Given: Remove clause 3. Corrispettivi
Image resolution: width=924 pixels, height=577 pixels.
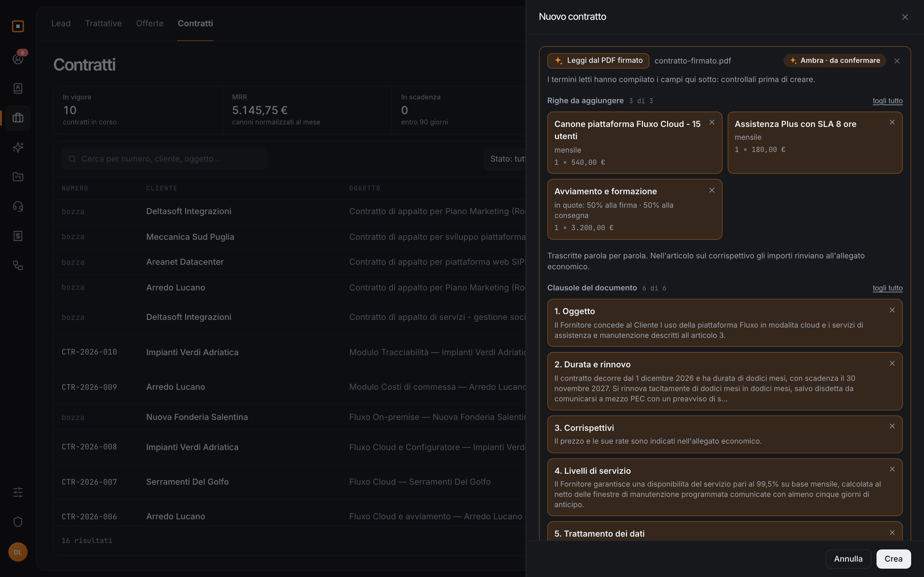Looking at the screenshot, I should (892, 426).
